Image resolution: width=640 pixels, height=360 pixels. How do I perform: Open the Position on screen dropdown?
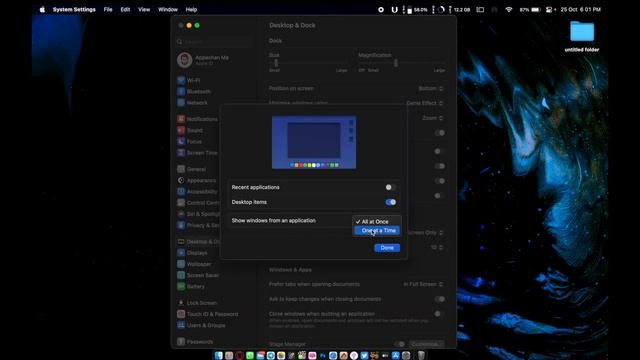pyautogui.click(x=431, y=89)
